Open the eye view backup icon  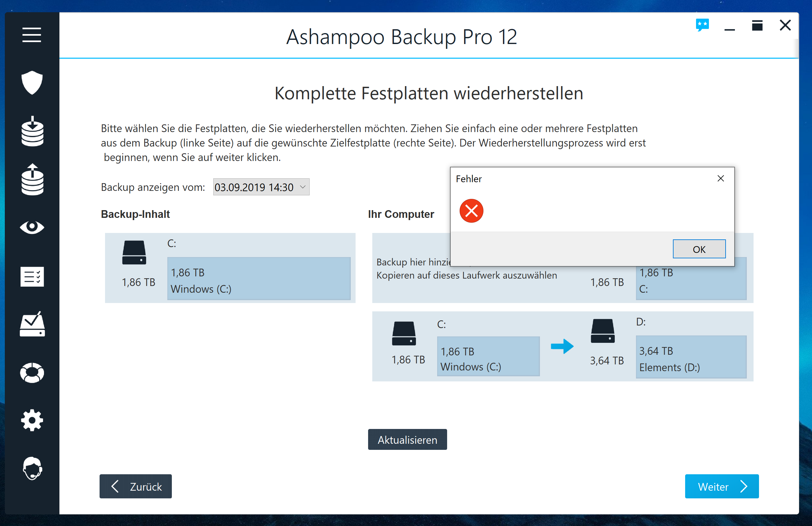click(x=32, y=227)
